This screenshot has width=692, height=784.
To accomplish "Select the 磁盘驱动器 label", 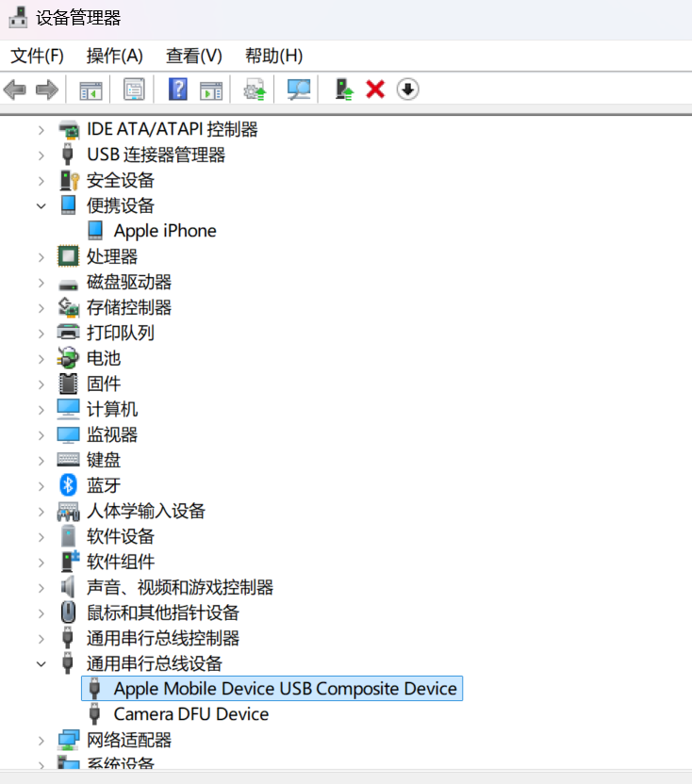I will [x=129, y=282].
